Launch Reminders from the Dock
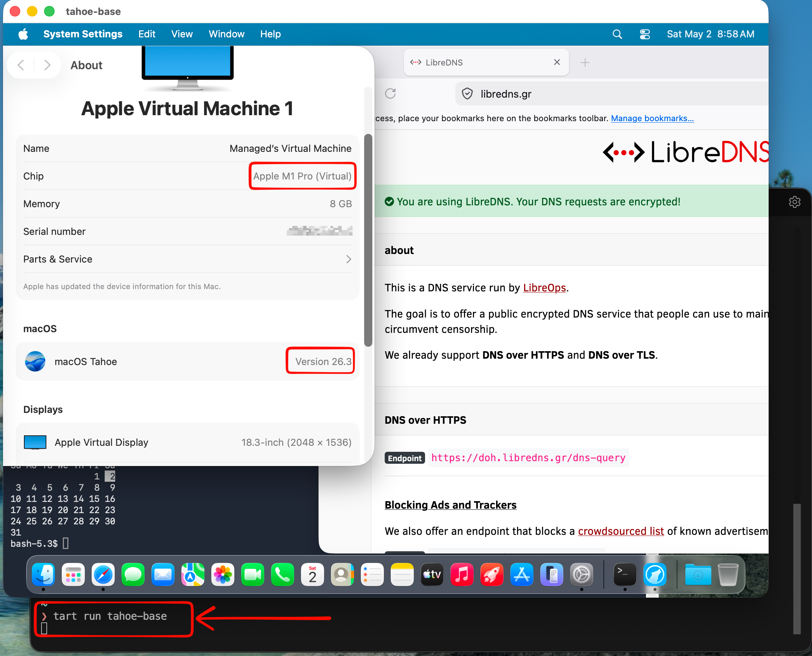This screenshot has height=656, width=812. pos(372,575)
